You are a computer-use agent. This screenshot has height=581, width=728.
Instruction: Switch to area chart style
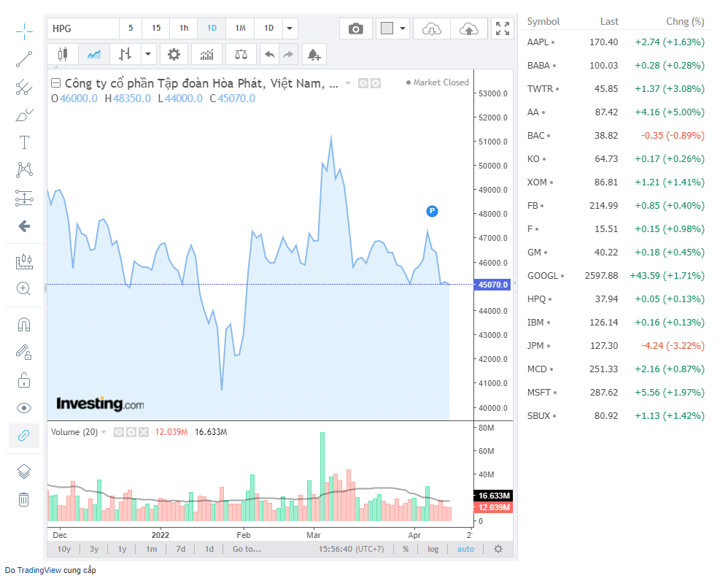pos(94,54)
